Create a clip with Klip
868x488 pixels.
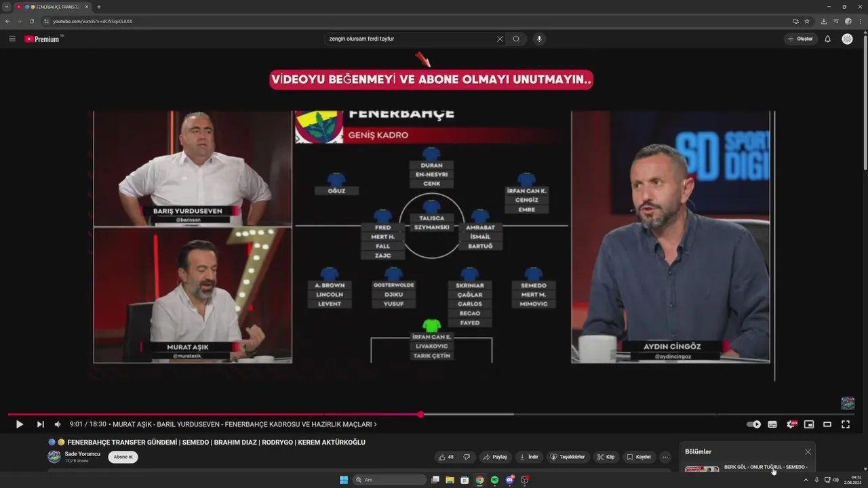point(606,457)
